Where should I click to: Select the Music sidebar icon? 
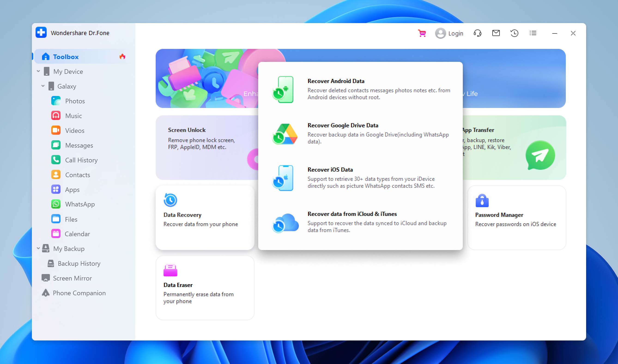pyautogui.click(x=56, y=116)
